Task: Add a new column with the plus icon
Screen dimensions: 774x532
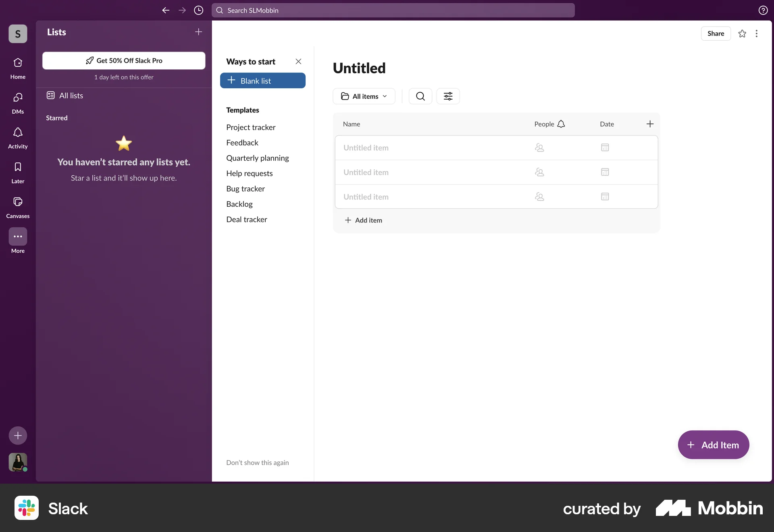Action: click(x=650, y=124)
